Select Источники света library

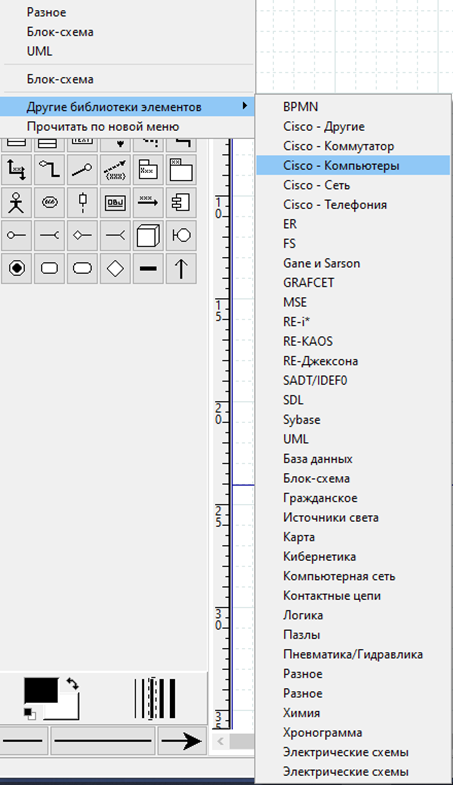point(353,517)
